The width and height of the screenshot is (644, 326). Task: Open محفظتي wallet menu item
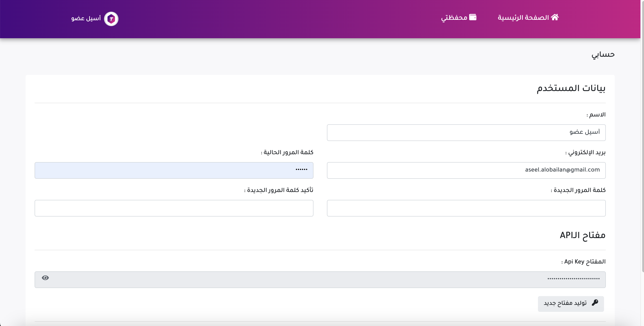[454, 18]
